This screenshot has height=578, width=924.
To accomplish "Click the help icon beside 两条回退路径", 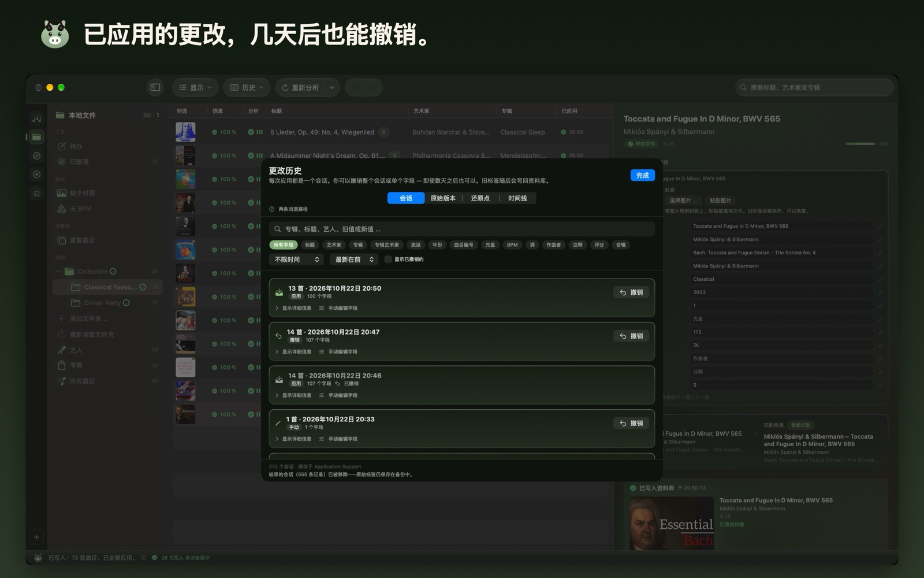I will click(x=272, y=209).
